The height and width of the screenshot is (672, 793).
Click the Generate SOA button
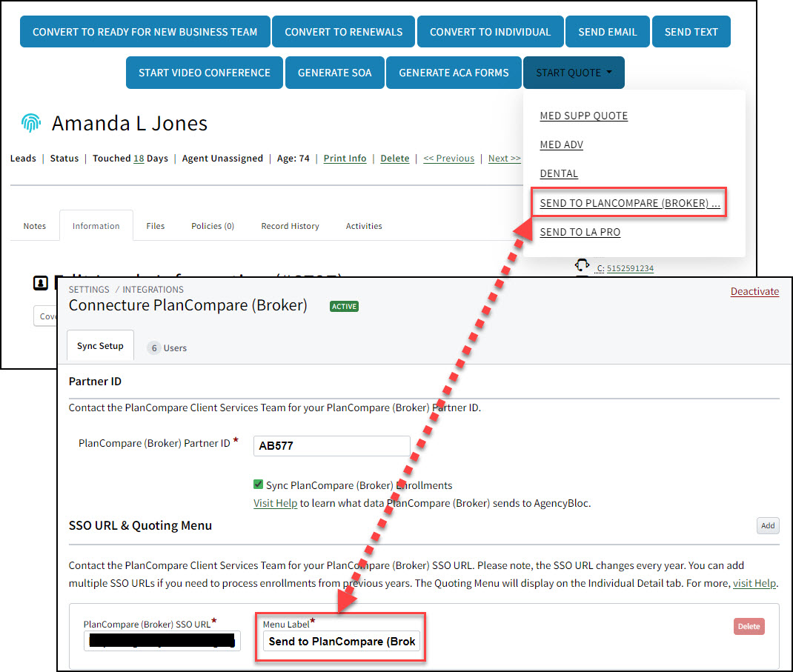334,73
